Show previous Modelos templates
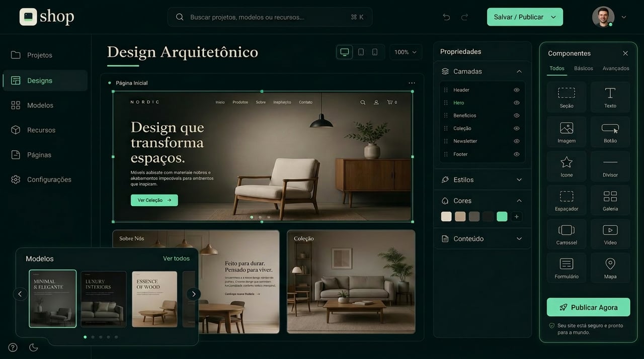644x359 pixels. click(x=20, y=294)
